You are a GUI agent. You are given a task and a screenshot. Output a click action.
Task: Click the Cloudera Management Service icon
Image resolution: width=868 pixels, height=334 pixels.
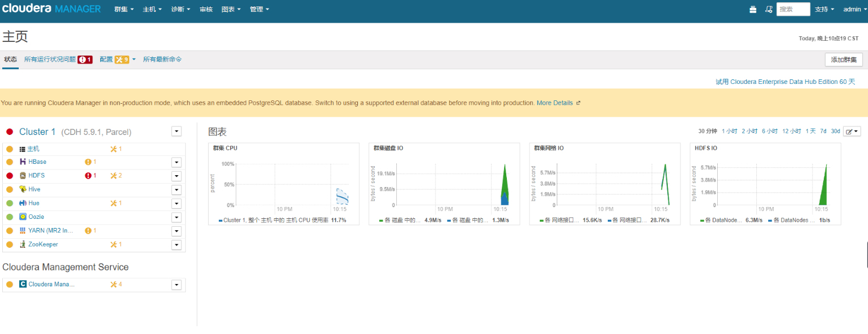click(23, 284)
